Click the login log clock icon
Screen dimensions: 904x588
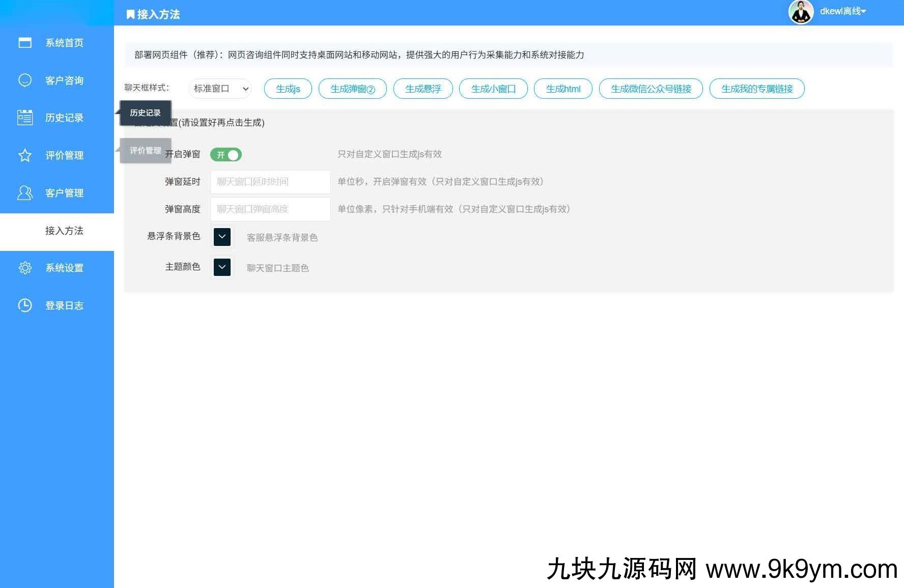[25, 305]
